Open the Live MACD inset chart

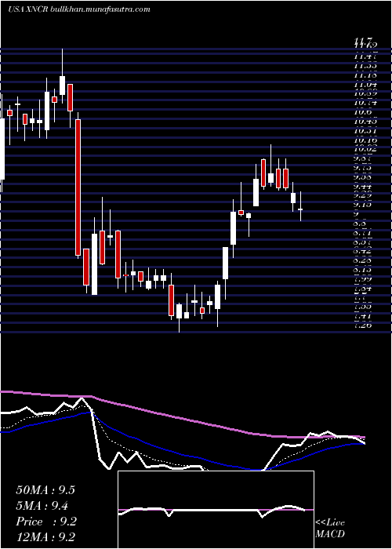click(x=216, y=510)
